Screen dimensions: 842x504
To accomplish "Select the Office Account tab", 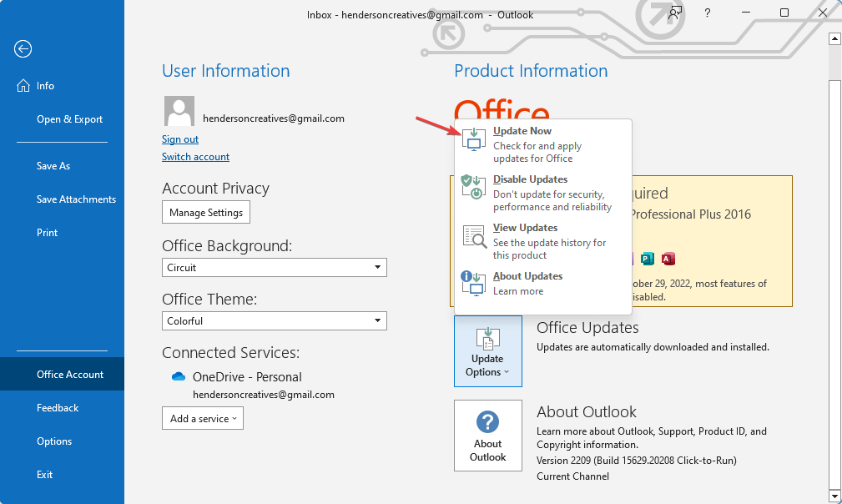I will (63, 374).
